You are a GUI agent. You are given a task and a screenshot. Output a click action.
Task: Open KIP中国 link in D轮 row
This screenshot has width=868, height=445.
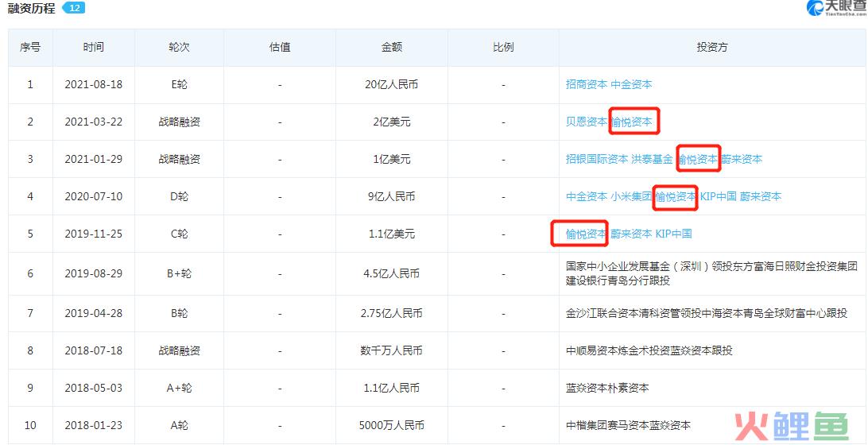click(x=719, y=196)
